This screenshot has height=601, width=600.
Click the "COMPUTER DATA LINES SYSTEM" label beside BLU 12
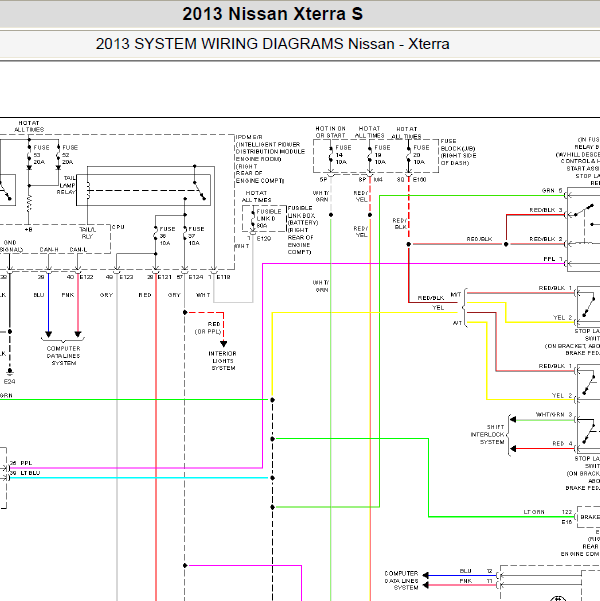pos(401,580)
